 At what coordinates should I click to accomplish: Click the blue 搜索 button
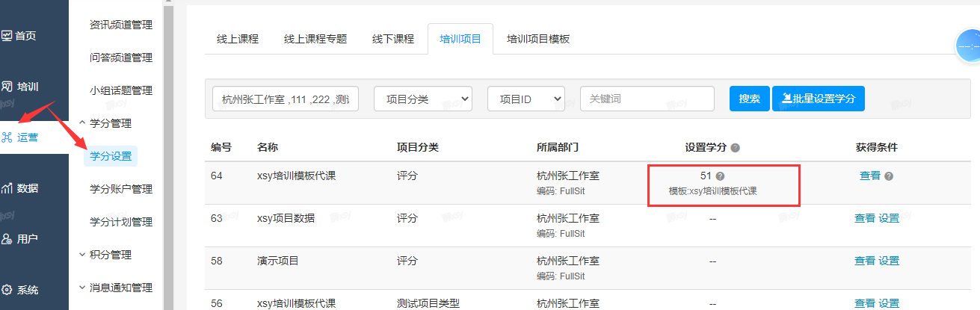click(749, 99)
